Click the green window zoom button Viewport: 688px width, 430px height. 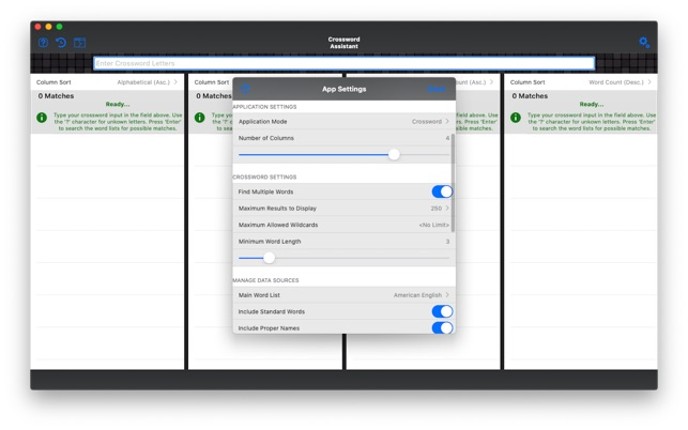point(59,27)
